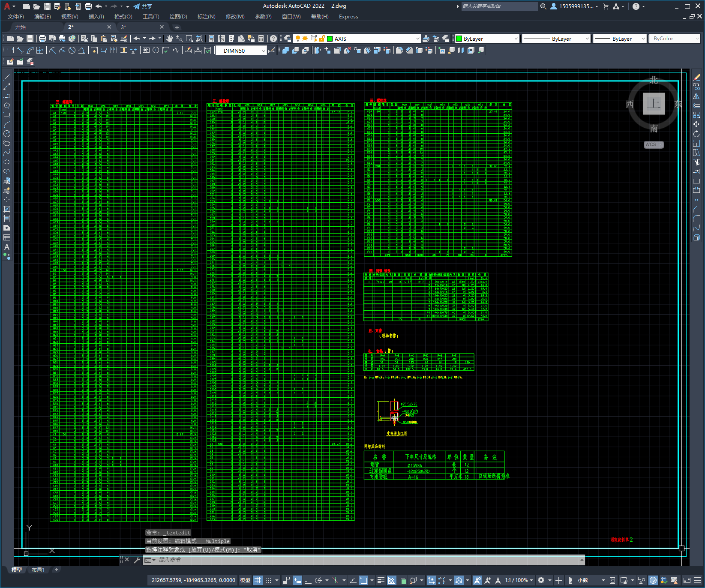Viewport: 705px width, 588px height.
Task: Click the 模型 model space button in status bar
Action: tap(245, 580)
